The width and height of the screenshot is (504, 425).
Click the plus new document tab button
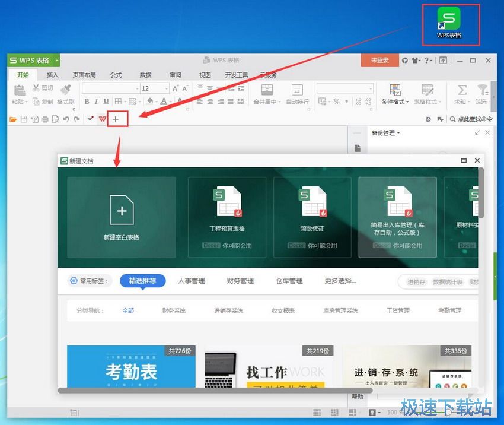click(116, 119)
